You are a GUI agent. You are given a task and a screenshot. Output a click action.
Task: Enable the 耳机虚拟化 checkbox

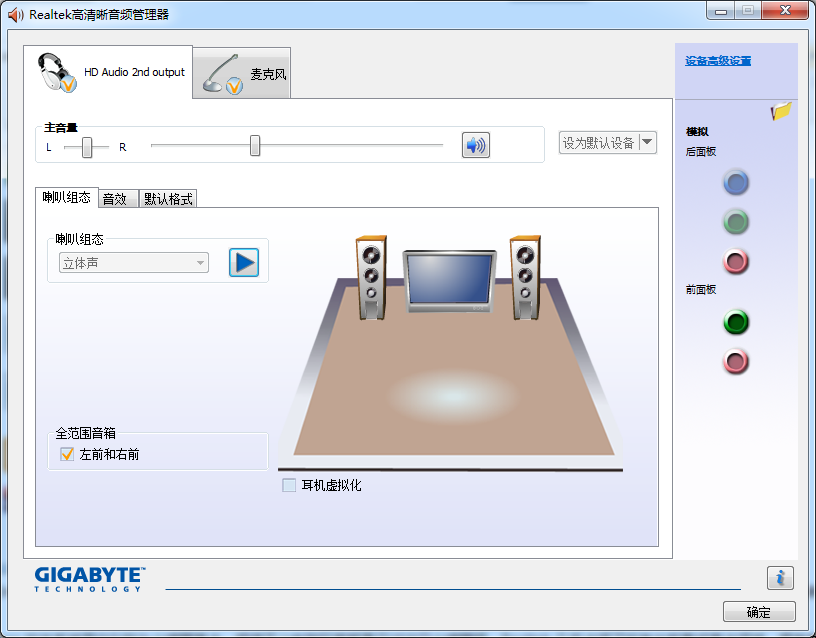pyautogui.click(x=289, y=485)
